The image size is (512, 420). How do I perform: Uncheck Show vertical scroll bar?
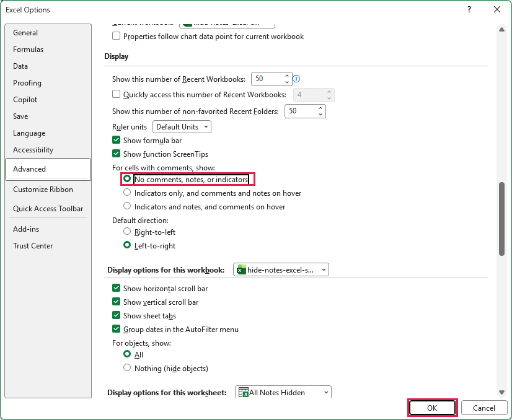pyautogui.click(x=117, y=302)
